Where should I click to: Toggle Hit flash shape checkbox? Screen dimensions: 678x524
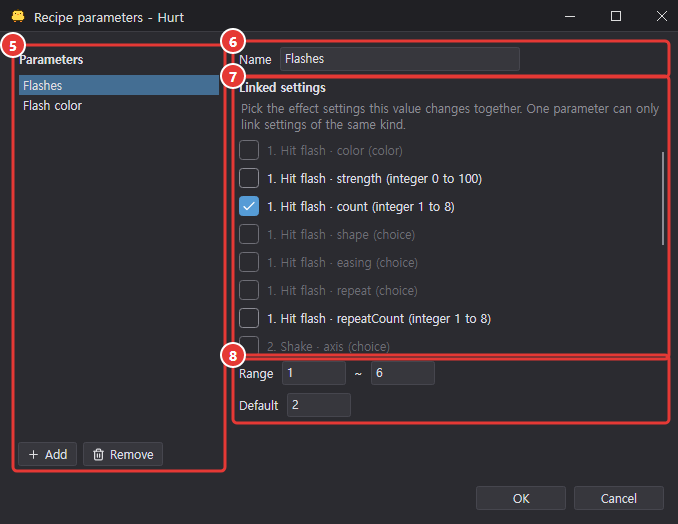249,234
